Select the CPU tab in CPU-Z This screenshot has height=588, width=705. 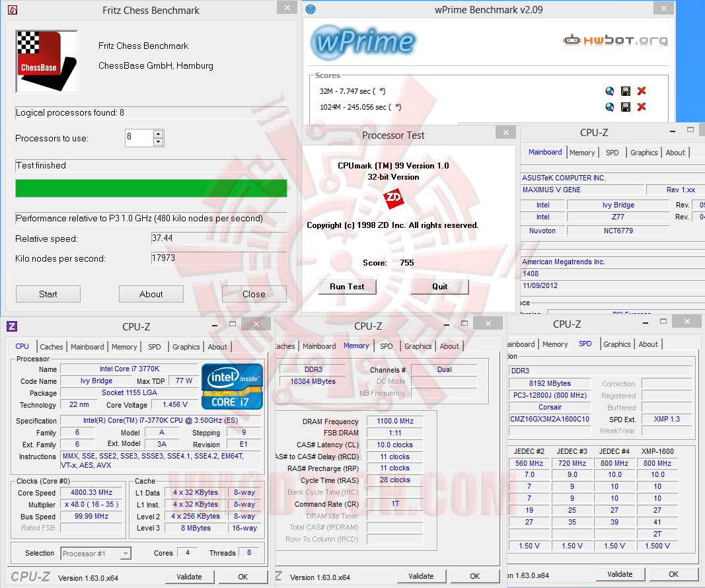22,347
